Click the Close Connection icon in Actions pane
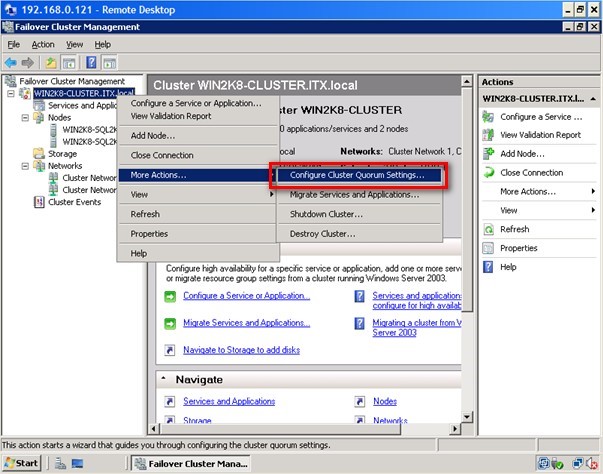The width and height of the screenshot is (603, 474). tap(488, 173)
